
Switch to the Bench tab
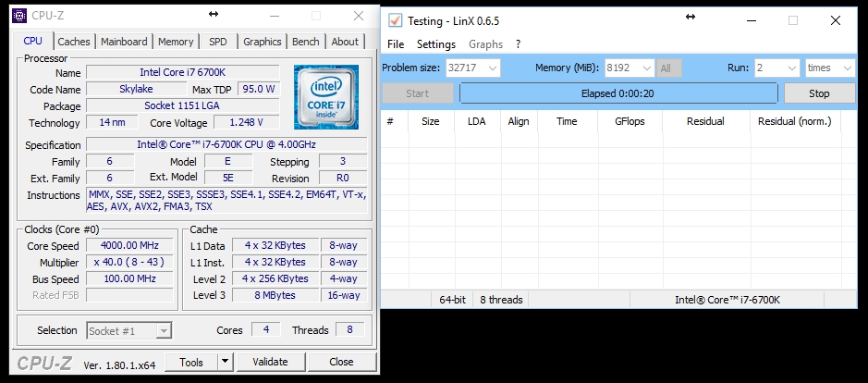pos(306,42)
